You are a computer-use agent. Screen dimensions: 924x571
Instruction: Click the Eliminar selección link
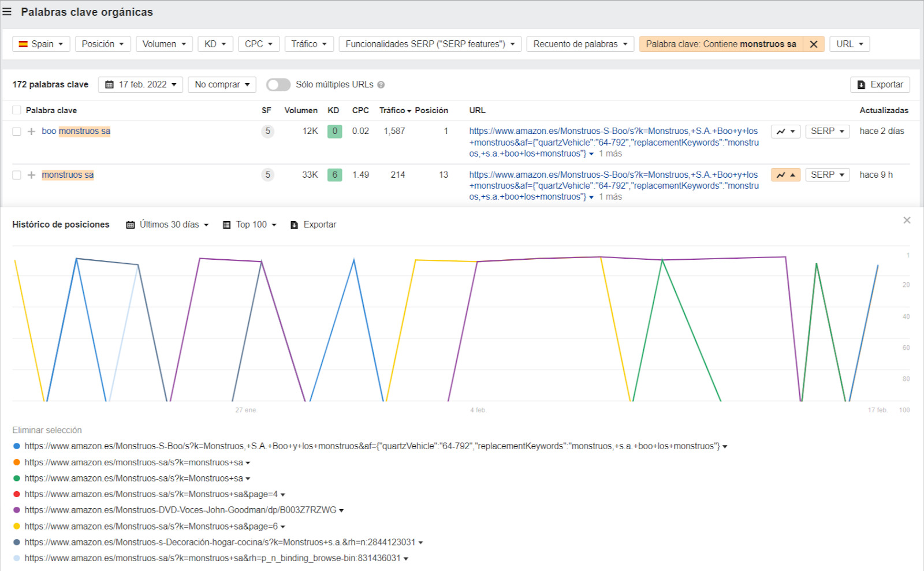pos(47,430)
